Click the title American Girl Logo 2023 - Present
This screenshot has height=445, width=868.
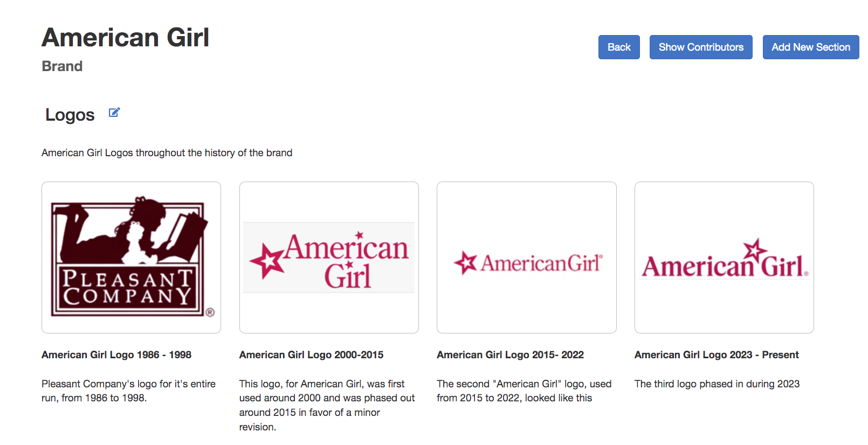pyautogui.click(x=717, y=355)
